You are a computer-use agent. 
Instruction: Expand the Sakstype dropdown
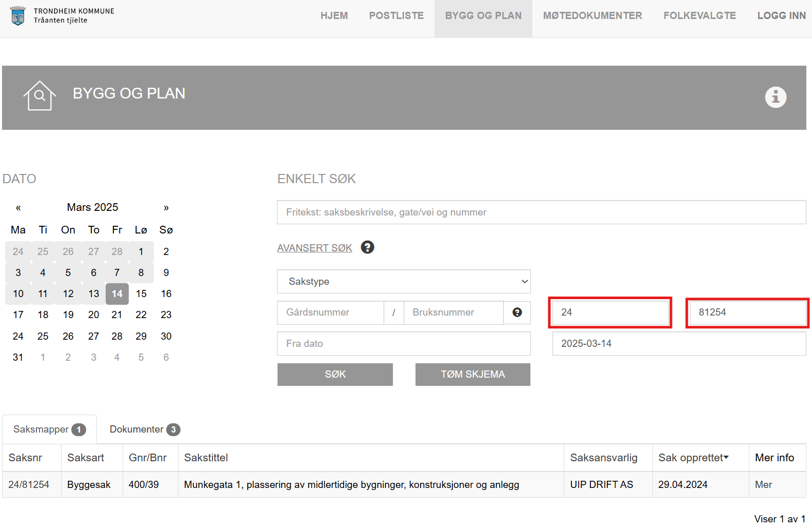pyautogui.click(x=404, y=282)
